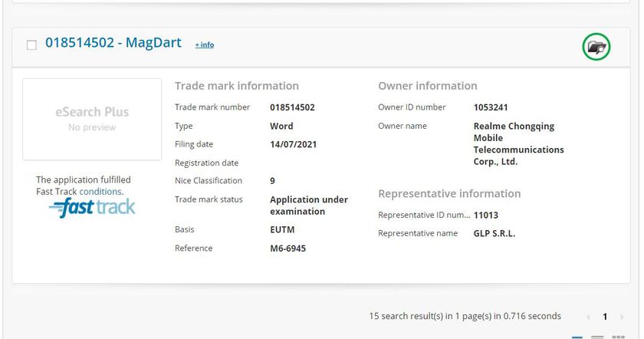The width and height of the screenshot is (644, 339).
Task: Click the representative name GLP S.R.L.
Action: tap(495, 233)
